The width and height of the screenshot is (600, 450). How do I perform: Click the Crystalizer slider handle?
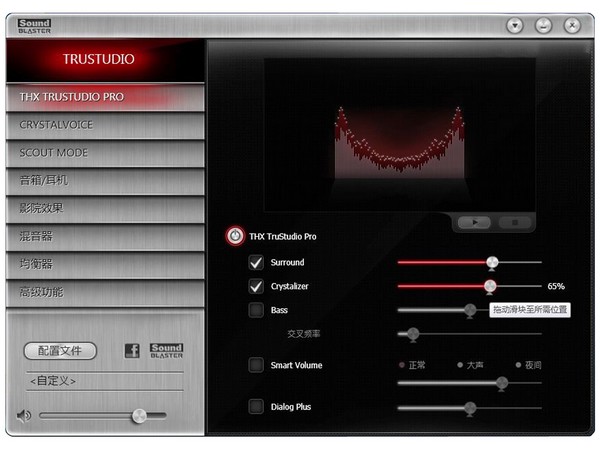click(x=490, y=287)
